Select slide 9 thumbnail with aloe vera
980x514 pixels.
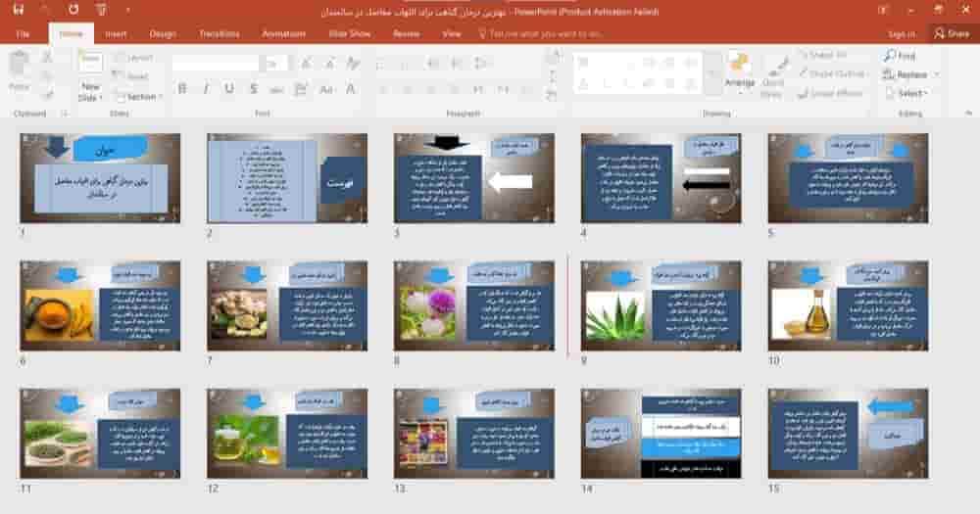point(661,306)
